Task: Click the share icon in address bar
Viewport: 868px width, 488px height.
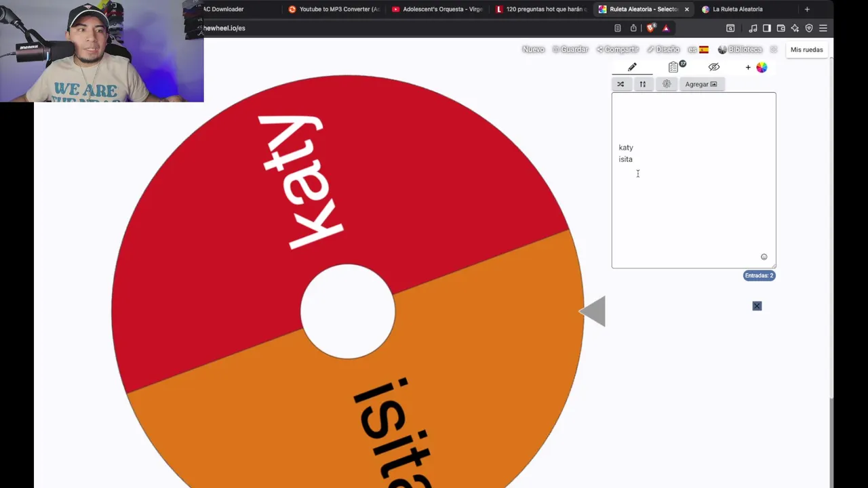Action: pos(633,28)
